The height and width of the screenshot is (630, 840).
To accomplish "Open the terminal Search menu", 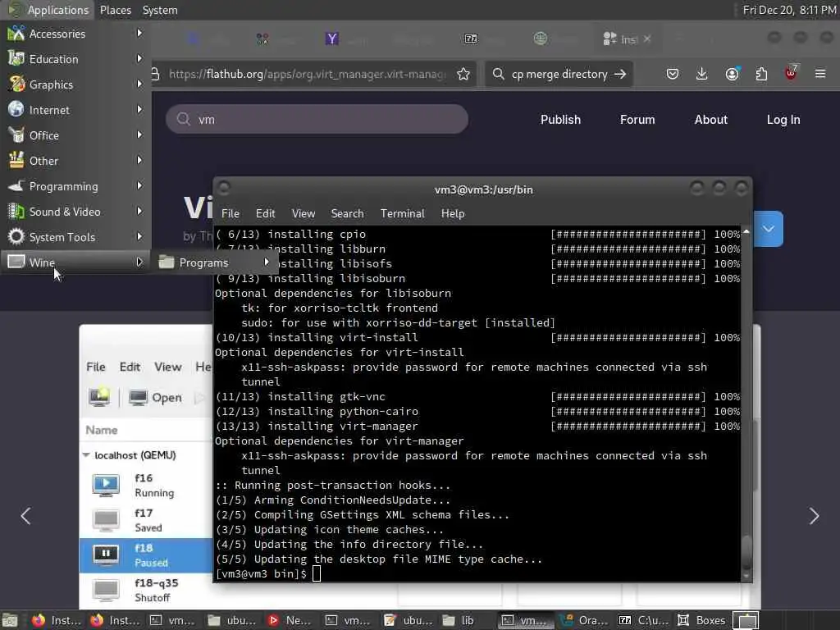I will 347,213.
